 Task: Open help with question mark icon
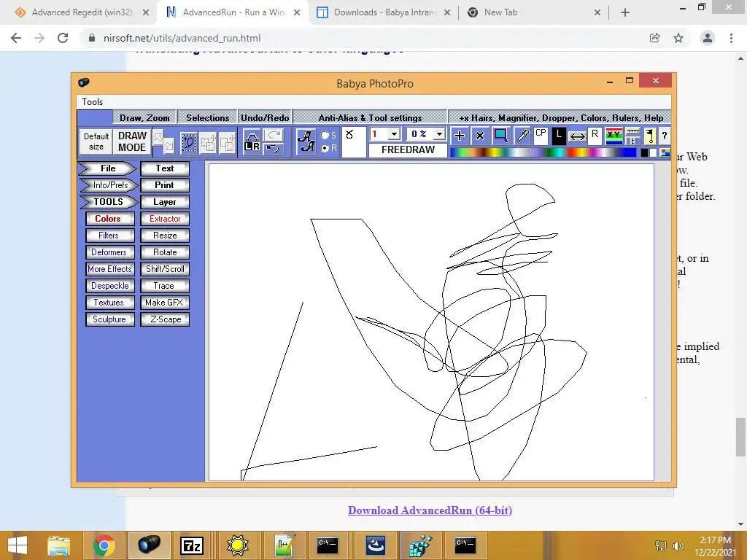[664, 136]
